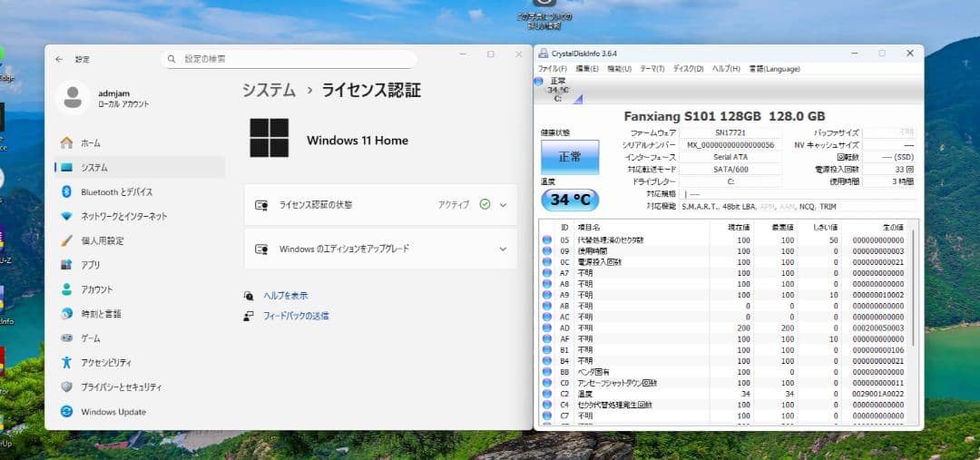Click the システム breadcrumb link
The width and height of the screenshot is (980, 460).
[269, 90]
